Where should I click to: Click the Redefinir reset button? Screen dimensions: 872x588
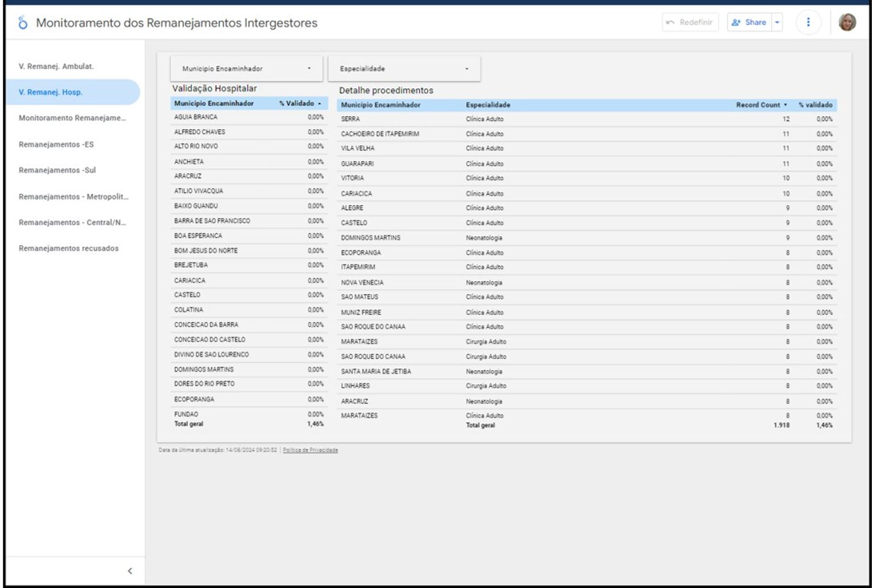click(x=690, y=22)
